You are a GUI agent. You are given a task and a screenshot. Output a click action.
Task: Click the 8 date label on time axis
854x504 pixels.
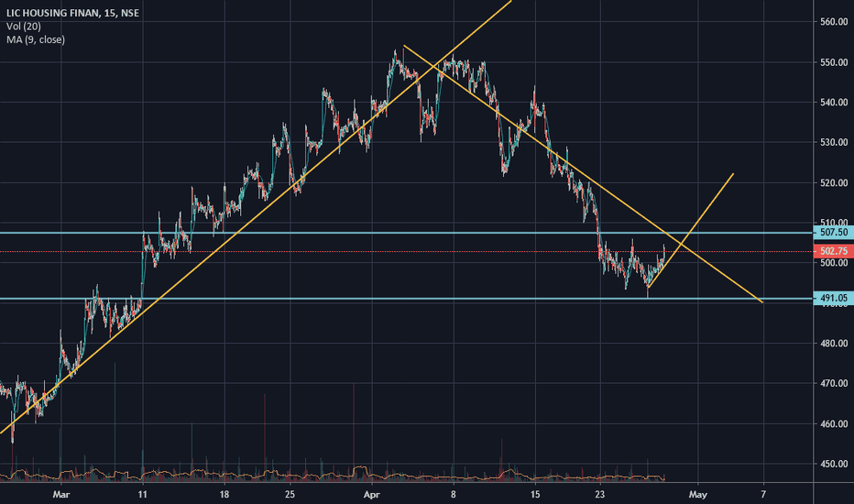click(x=454, y=495)
